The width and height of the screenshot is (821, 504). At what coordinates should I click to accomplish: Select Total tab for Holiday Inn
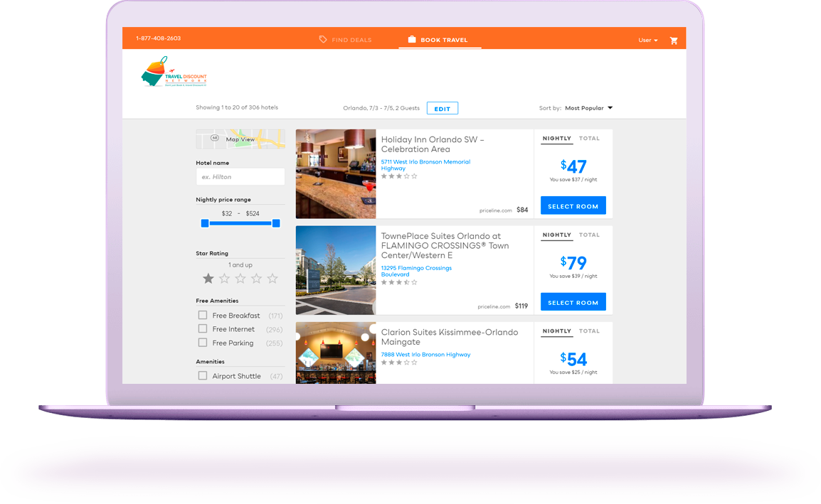[589, 139]
